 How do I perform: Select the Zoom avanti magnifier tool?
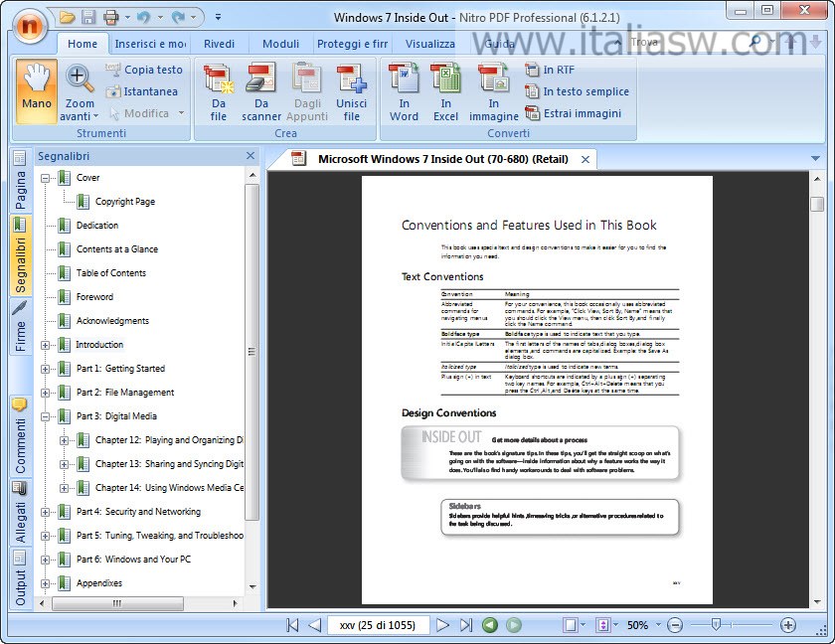80,92
